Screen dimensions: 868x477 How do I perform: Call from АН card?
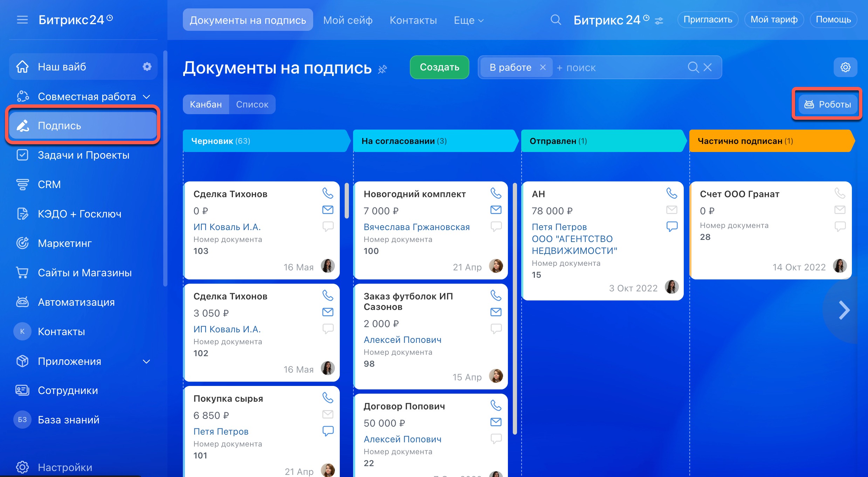coord(671,193)
